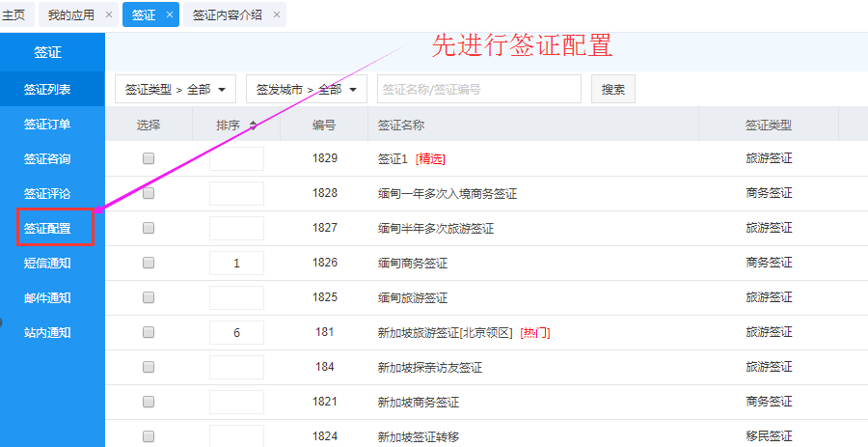The width and height of the screenshot is (868, 447).
Task: Click the 排序 sort arrows icon
Action: coord(253,126)
